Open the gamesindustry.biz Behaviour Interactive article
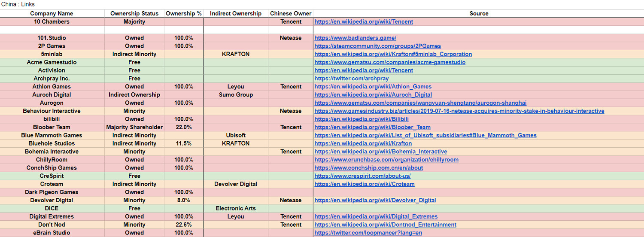This screenshot has height=237, width=644. click(x=459, y=111)
